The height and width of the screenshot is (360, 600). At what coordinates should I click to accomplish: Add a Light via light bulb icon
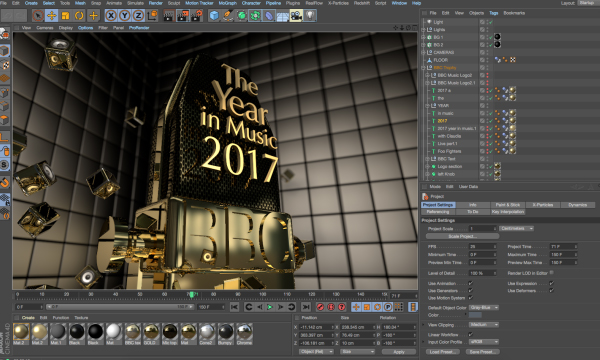coord(310,16)
